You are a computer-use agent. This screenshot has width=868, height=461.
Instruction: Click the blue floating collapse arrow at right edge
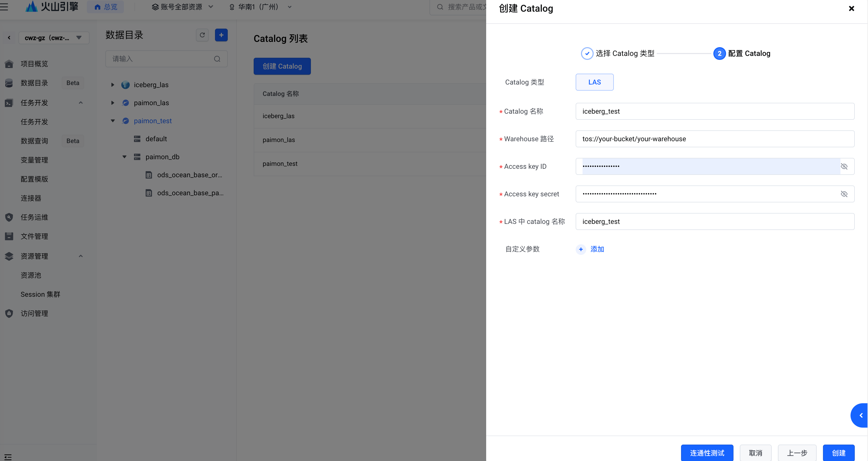click(861, 415)
